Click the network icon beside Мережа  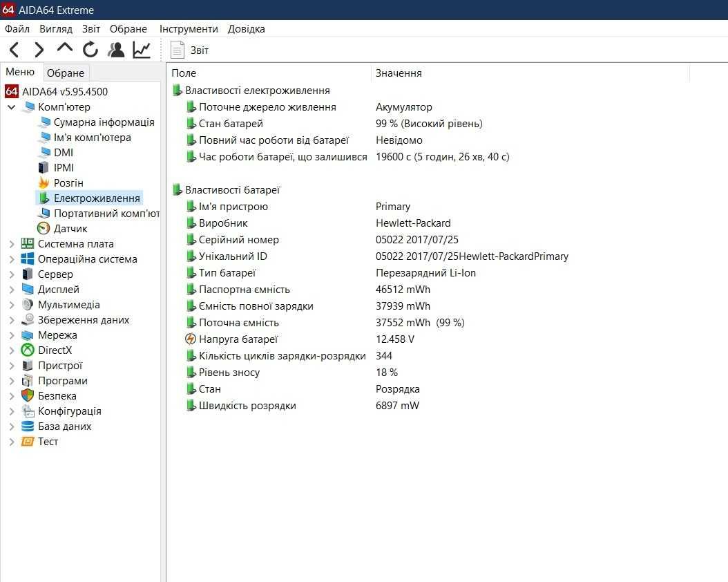28,335
